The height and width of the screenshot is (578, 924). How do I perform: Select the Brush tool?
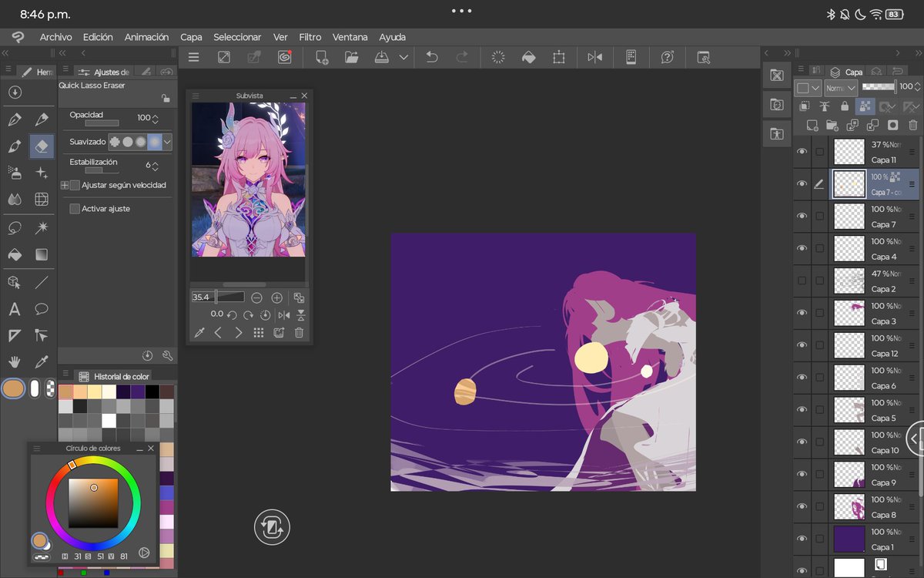pos(14,146)
